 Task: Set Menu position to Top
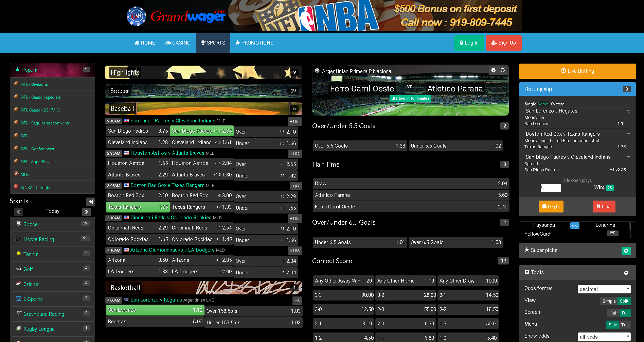[625, 325]
